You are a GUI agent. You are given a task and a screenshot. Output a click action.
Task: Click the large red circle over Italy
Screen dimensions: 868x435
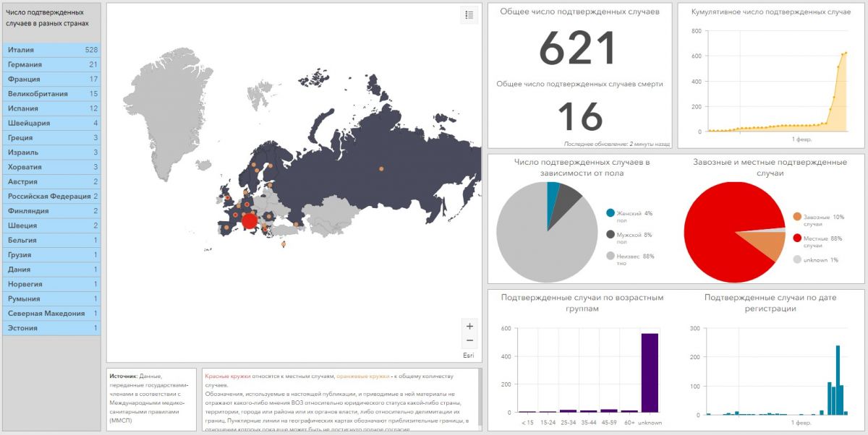[x=249, y=220]
